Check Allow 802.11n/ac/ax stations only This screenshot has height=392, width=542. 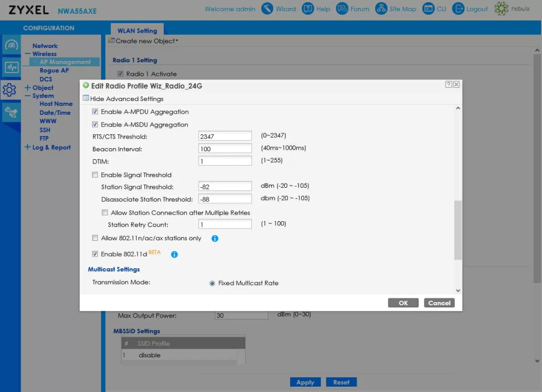point(95,239)
